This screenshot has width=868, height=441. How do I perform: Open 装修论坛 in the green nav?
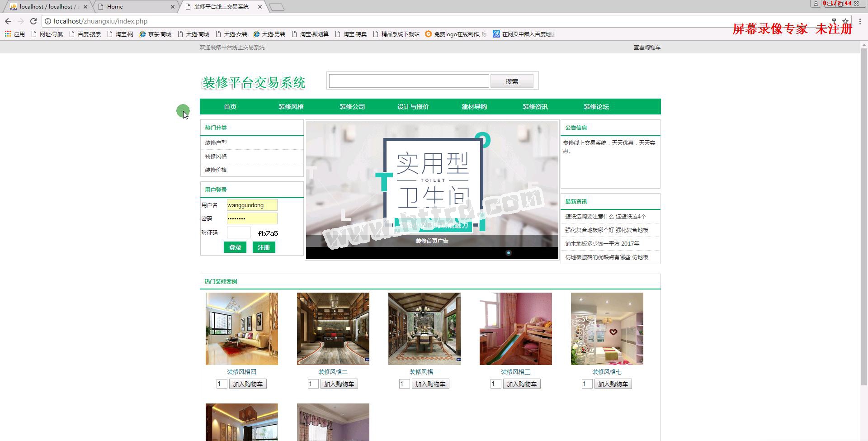596,107
